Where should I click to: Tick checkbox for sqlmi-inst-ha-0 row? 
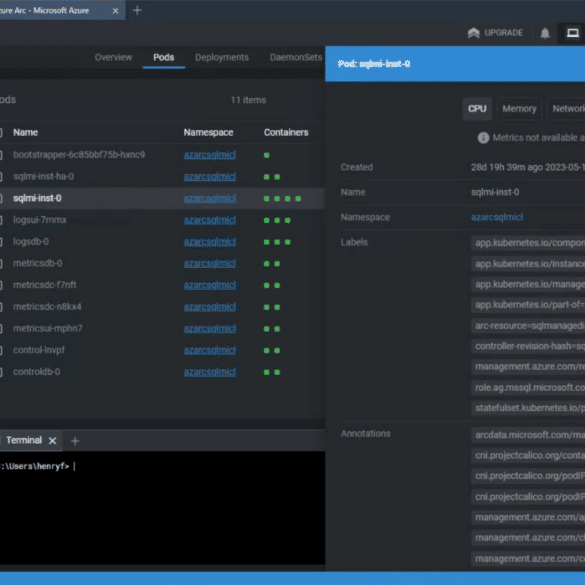click(x=1, y=176)
